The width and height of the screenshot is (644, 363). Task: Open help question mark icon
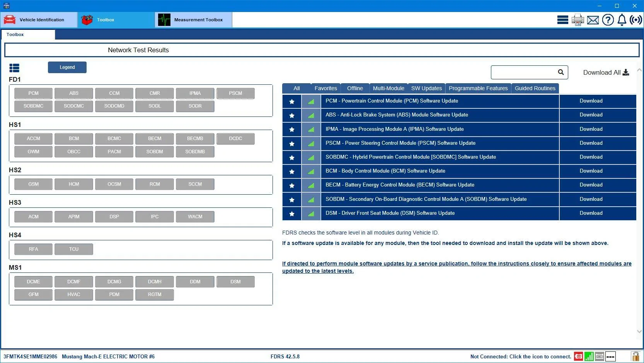point(608,20)
